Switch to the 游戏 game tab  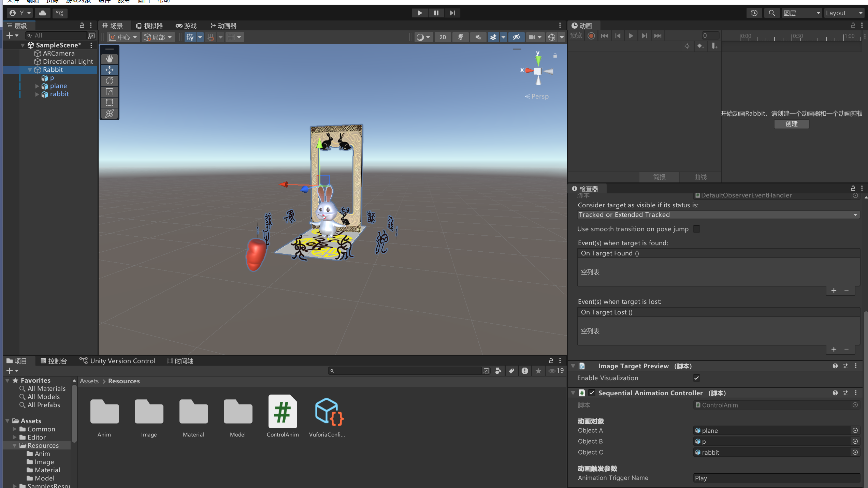(x=186, y=26)
